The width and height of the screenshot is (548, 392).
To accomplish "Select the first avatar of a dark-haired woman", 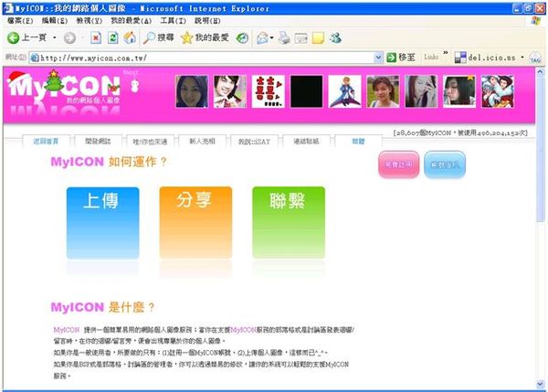I will tap(192, 91).
